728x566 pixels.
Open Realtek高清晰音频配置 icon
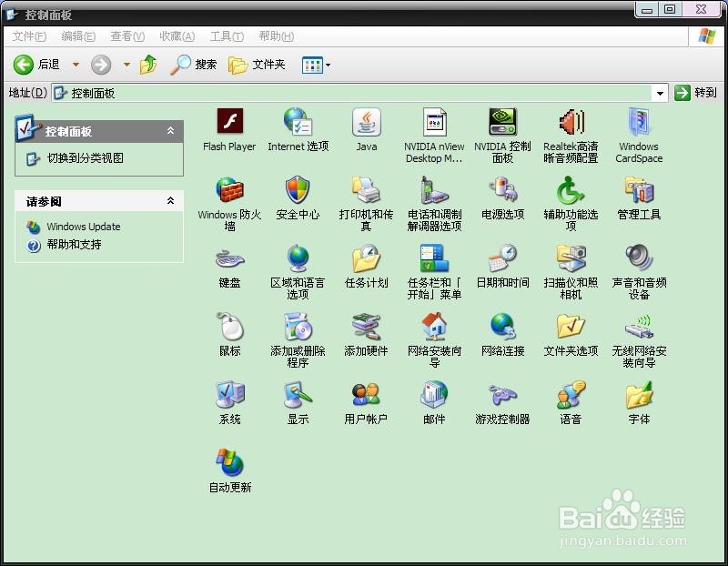point(571,122)
